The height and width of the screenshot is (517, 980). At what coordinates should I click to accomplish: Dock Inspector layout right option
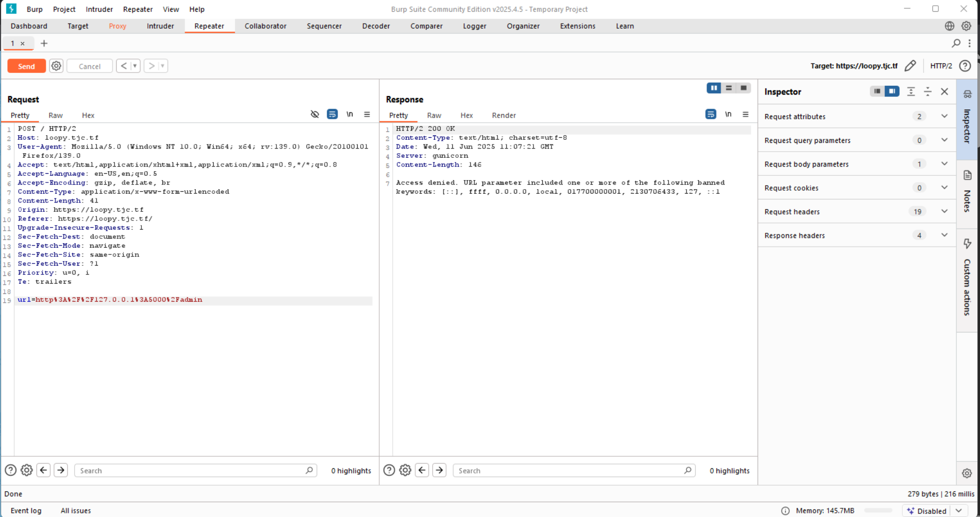pos(892,91)
